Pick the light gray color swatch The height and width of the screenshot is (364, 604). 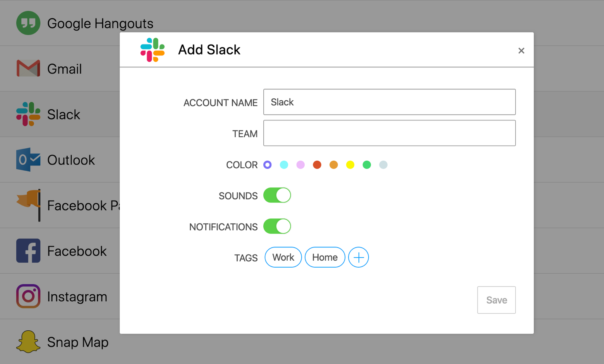(x=383, y=165)
